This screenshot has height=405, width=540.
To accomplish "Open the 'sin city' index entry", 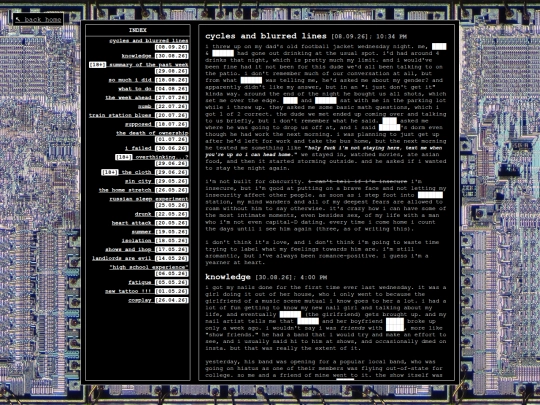I will coord(138,181).
